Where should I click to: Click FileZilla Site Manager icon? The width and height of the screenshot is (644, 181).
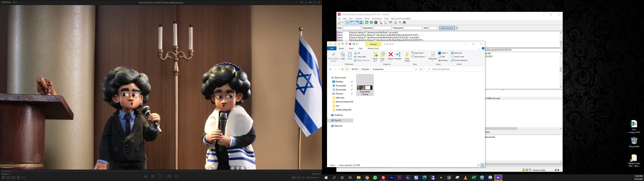click(339, 22)
